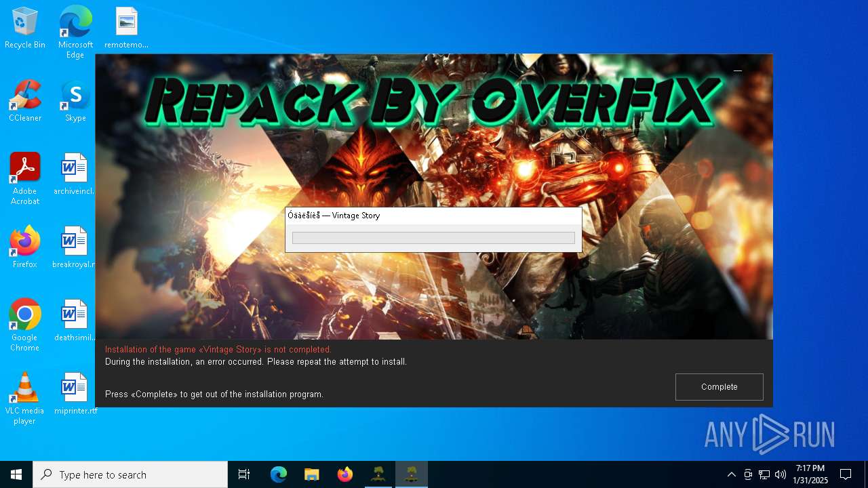Minimize the Repack installer window
This screenshot has height=488, width=868.
[738, 70]
